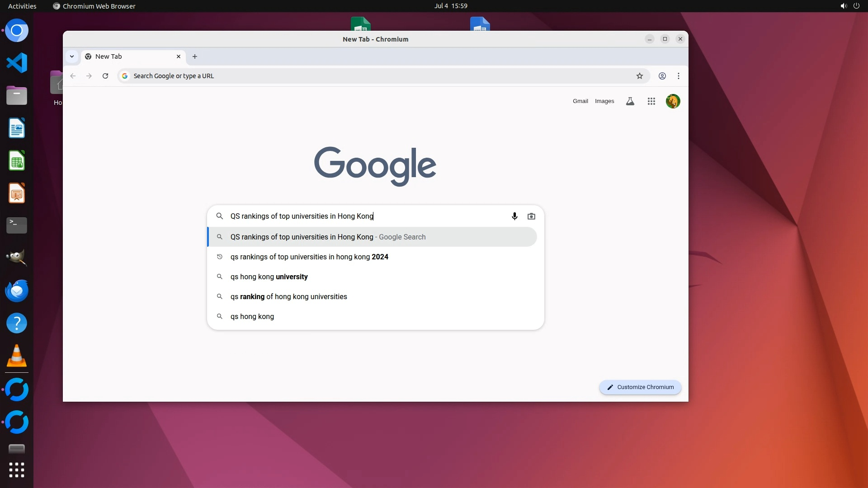Reload the current page
The height and width of the screenshot is (488, 868).
click(105, 76)
